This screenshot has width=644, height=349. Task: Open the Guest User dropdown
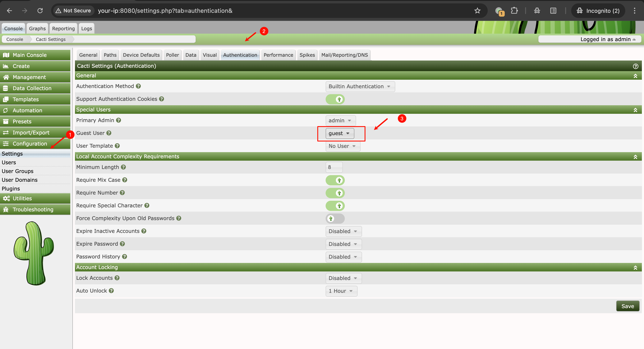pos(339,133)
